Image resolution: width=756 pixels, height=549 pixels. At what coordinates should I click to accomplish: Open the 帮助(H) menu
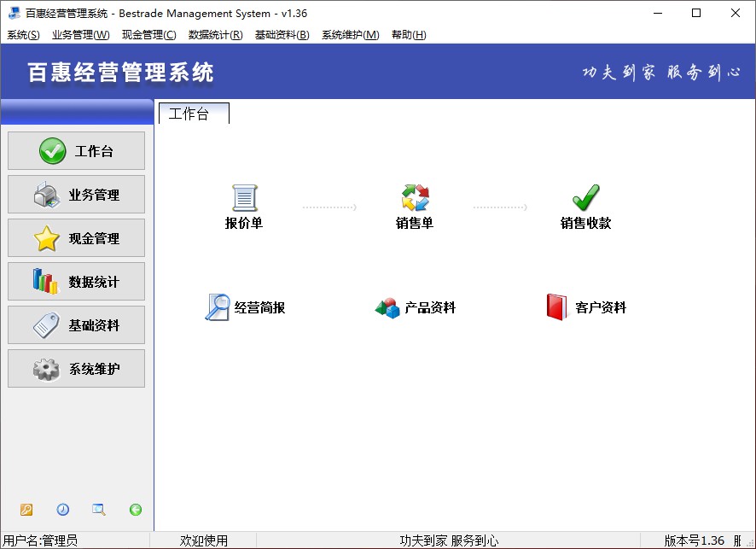click(409, 35)
